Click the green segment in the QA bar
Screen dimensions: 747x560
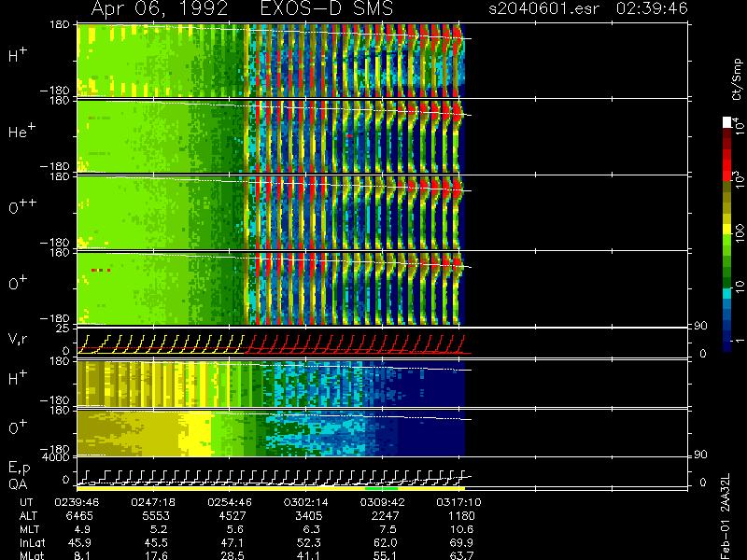tap(382, 488)
